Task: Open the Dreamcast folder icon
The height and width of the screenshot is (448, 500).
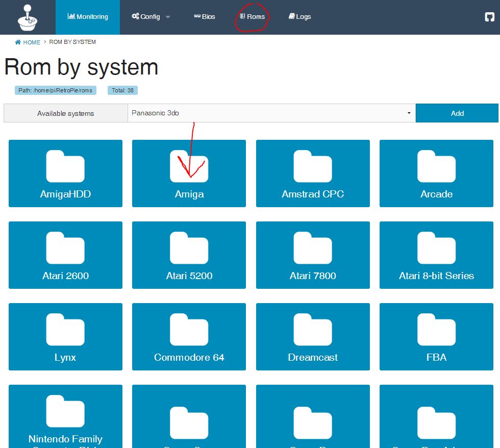Action: (x=313, y=330)
